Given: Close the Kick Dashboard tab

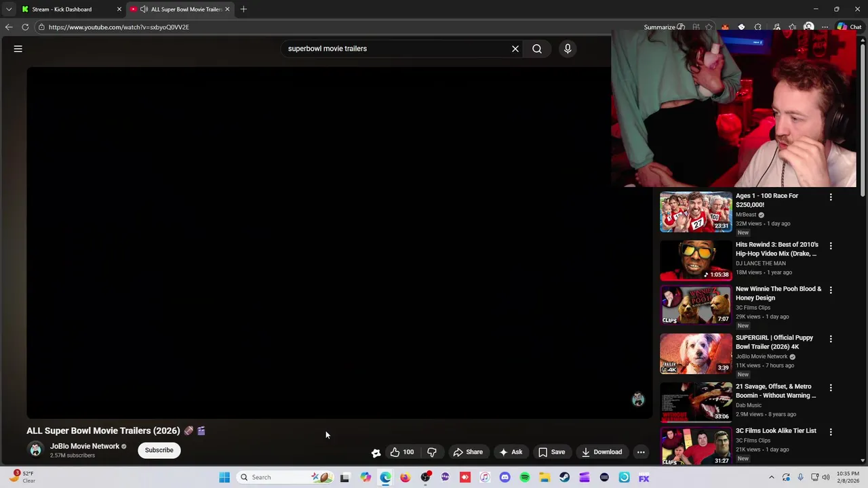Looking at the screenshot, I should click(119, 9).
